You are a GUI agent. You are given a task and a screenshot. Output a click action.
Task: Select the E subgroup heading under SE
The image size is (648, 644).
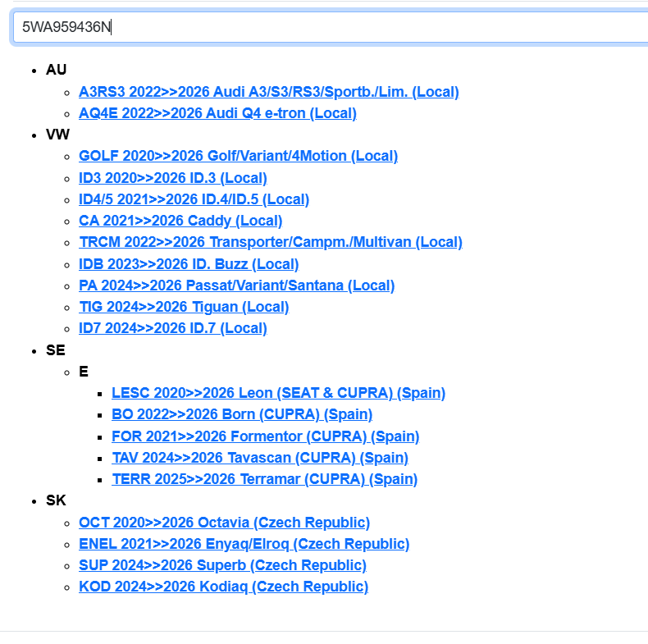point(84,372)
